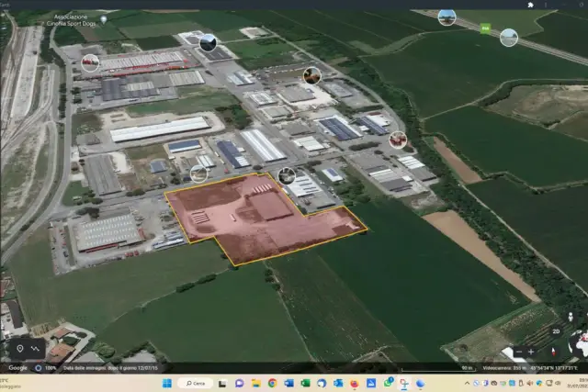The width and height of the screenshot is (588, 392).
Task: Click the Google logo in status bar
Action: [18, 368]
